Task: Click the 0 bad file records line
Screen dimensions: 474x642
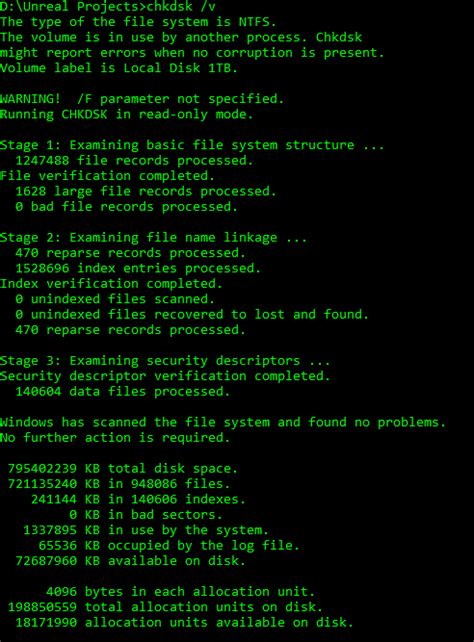Action: coord(126,207)
